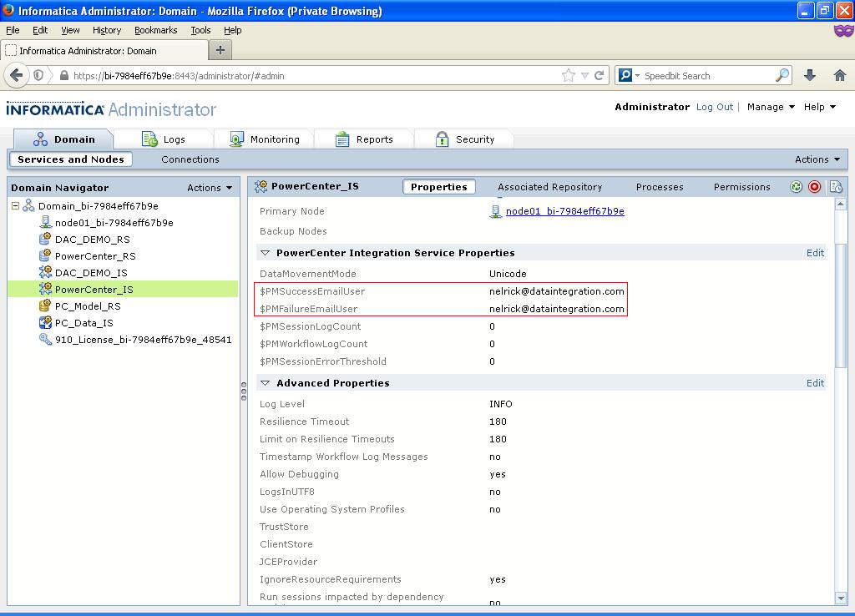The height and width of the screenshot is (616, 855).
Task: Click the properties panel scrollbar thumb
Action: 840,305
